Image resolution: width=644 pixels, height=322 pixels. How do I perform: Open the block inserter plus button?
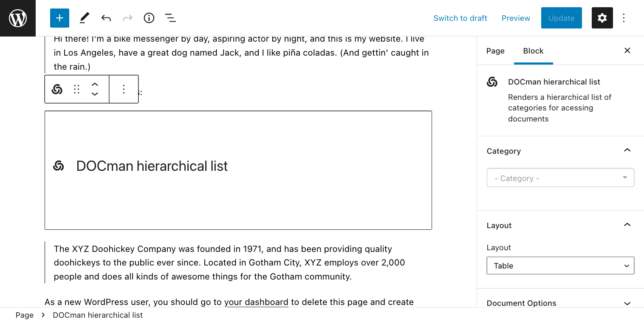click(x=59, y=18)
